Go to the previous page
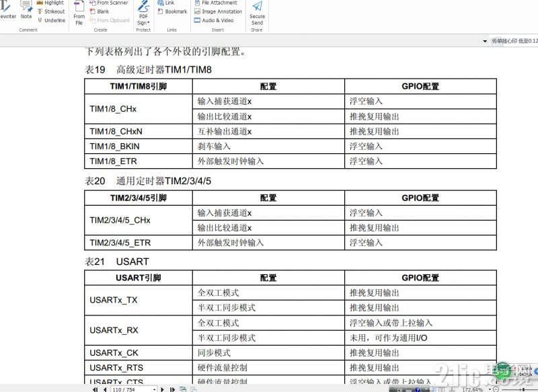Screen dimensions: 538x392 coord(105,389)
